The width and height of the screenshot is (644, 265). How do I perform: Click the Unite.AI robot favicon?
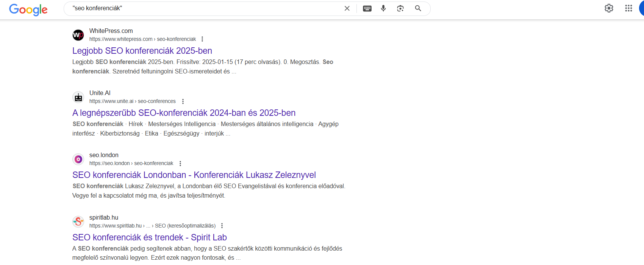(78, 97)
